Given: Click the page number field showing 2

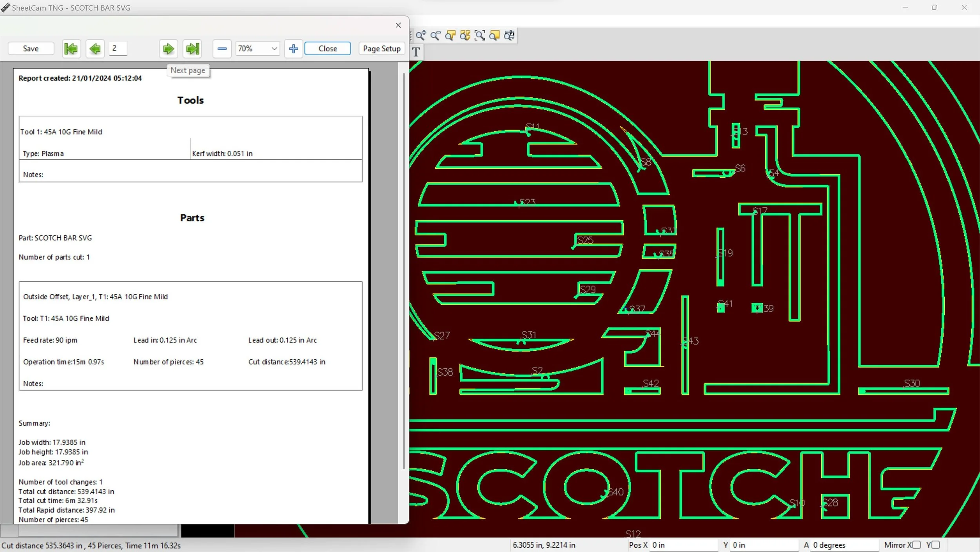Looking at the screenshot, I should tap(118, 48).
